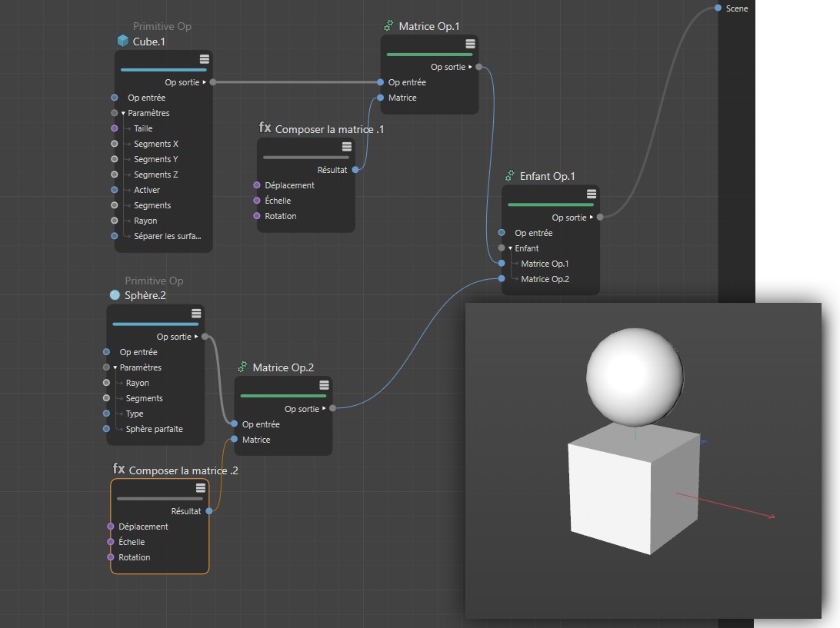Screen dimensions: 840x628
Task: Open Composer la matrice .1 menu icon
Action: click(x=347, y=147)
